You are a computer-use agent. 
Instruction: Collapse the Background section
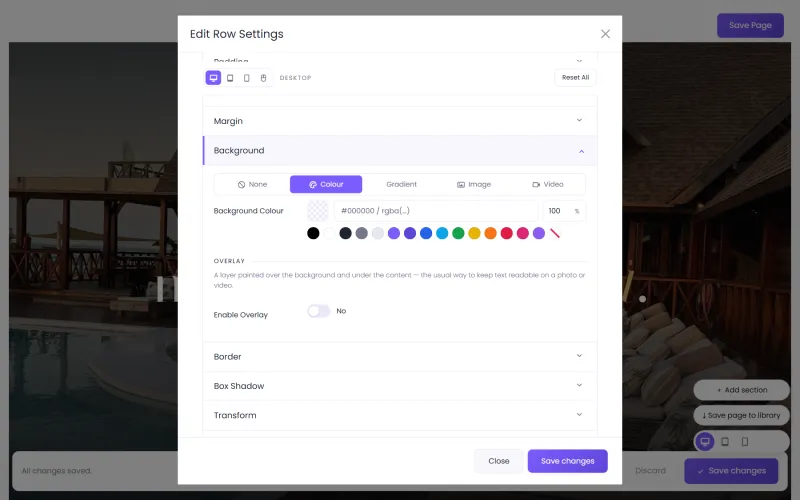[x=399, y=151]
